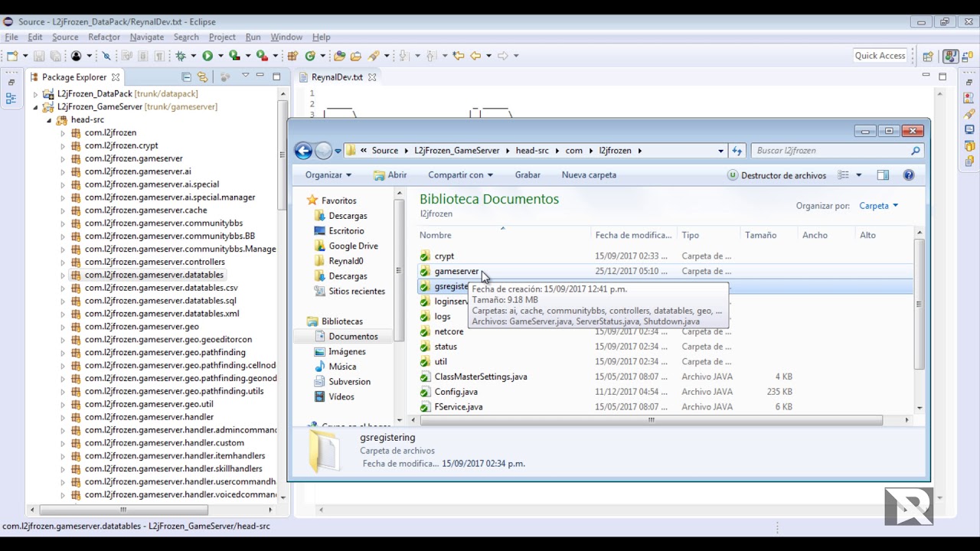Click the Forward navigation arrow in toolbar

pos(503,56)
